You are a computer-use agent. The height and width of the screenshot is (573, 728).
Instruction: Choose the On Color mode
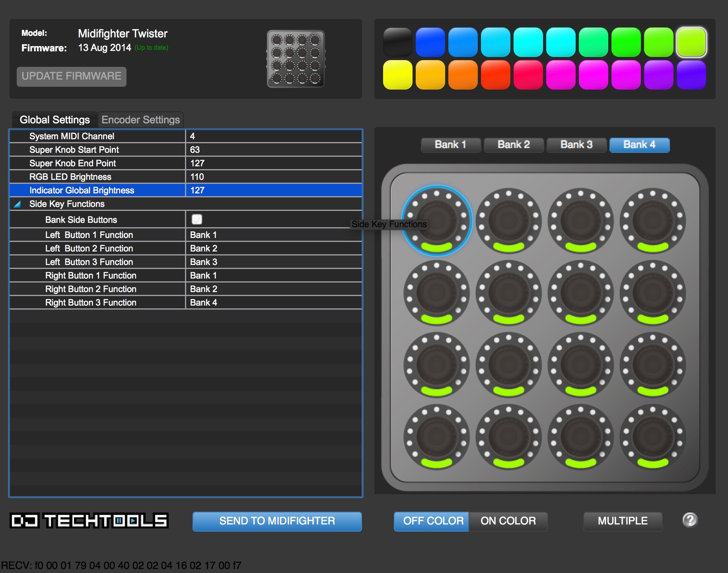click(508, 521)
